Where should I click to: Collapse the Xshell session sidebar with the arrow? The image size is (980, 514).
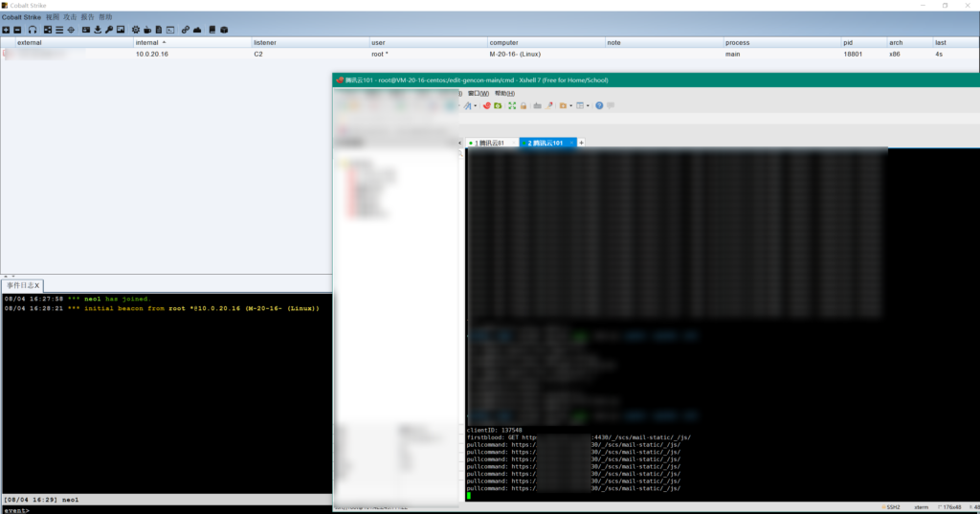tap(460, 144)
